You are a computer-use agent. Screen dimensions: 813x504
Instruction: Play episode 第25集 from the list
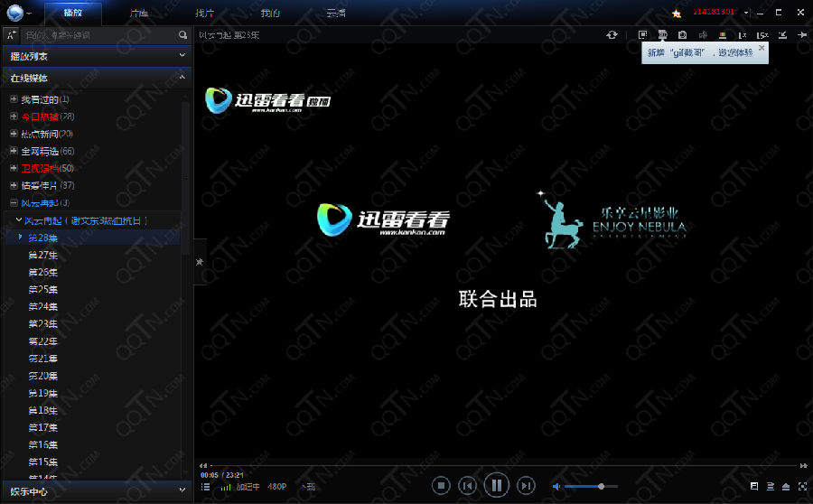pyautogui.click(x=42, y=289)
